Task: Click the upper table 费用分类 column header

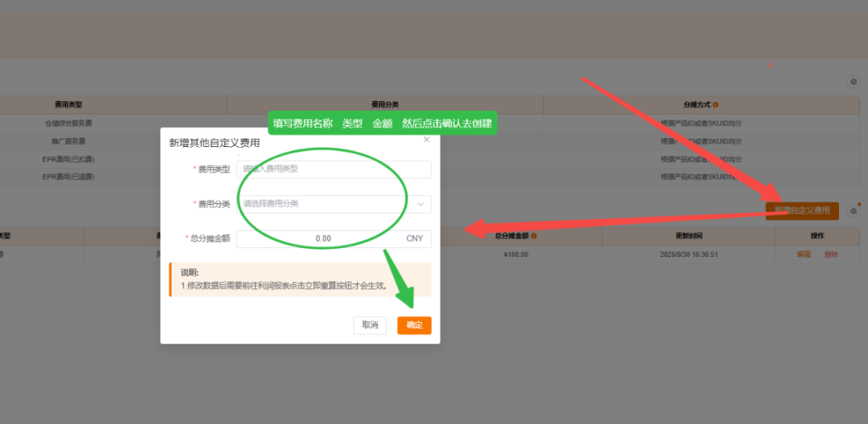Action: tap(385, 104)
